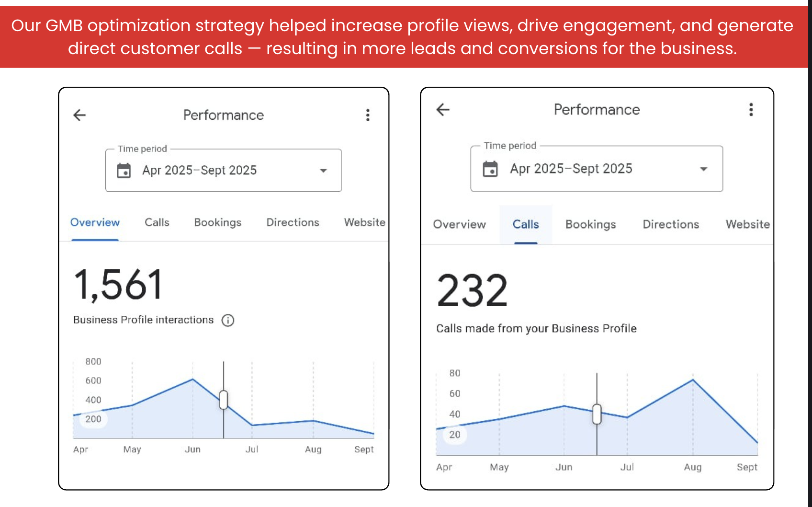Click 'Apr 2025–Sept 2025' text in Calls panel
812x507 pixels.
coord(571,169)
